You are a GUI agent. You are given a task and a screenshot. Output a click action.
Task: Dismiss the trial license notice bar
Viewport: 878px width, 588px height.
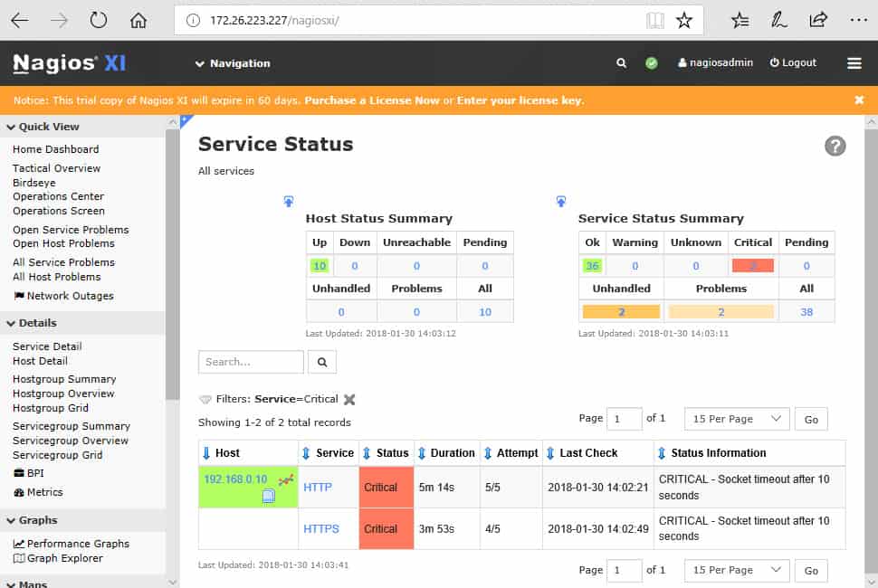click(859, 100)
